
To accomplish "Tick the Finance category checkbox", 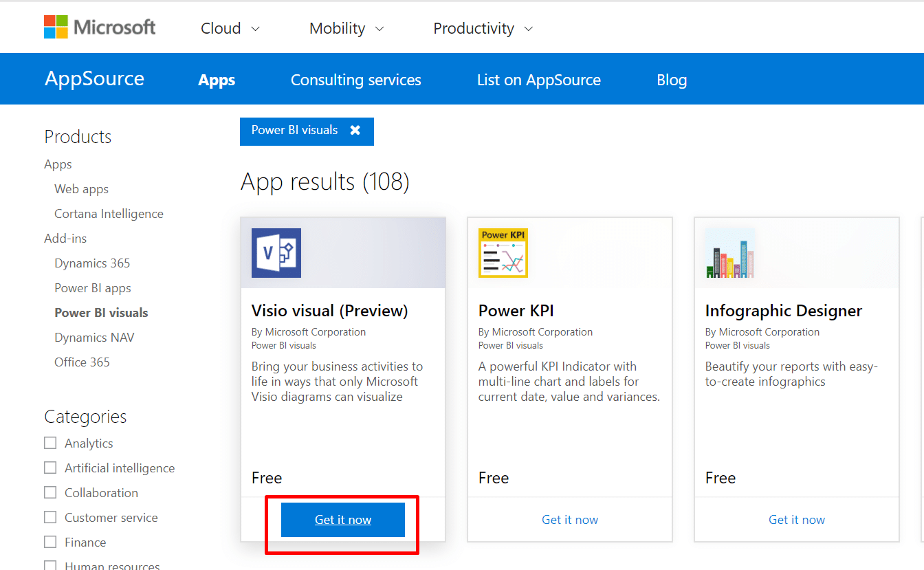I will click(50, 542).
